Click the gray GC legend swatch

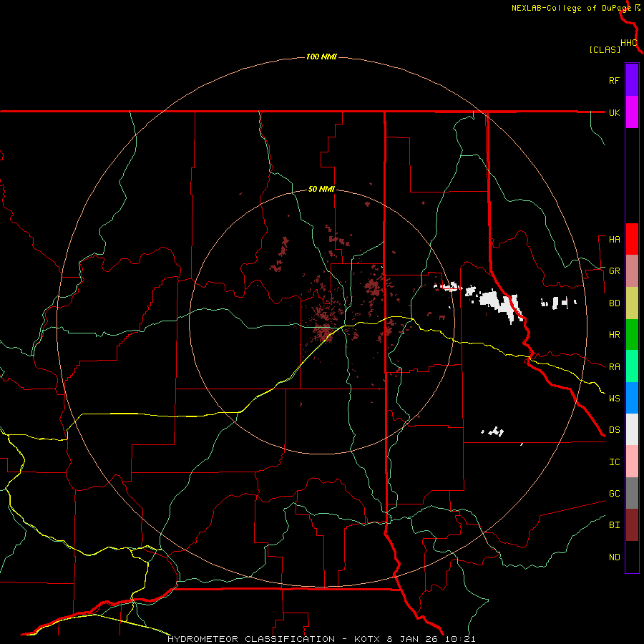point(632,493)
